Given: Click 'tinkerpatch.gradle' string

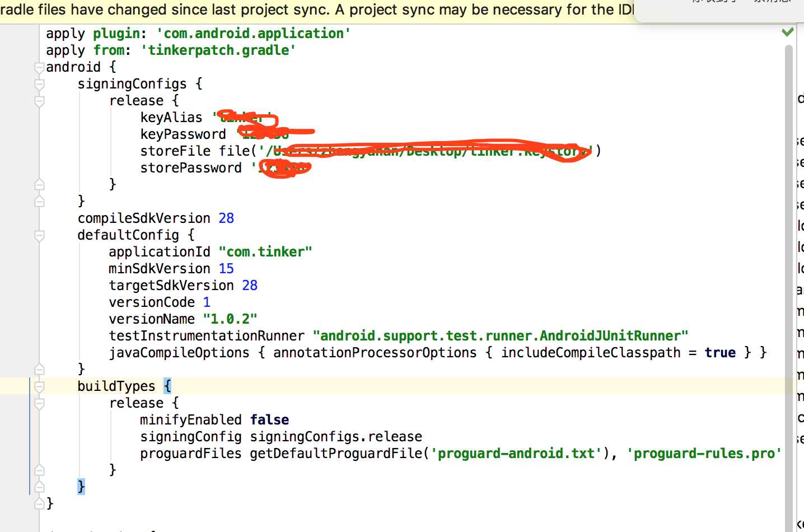Looking at the screenshot, I should 218,50.
